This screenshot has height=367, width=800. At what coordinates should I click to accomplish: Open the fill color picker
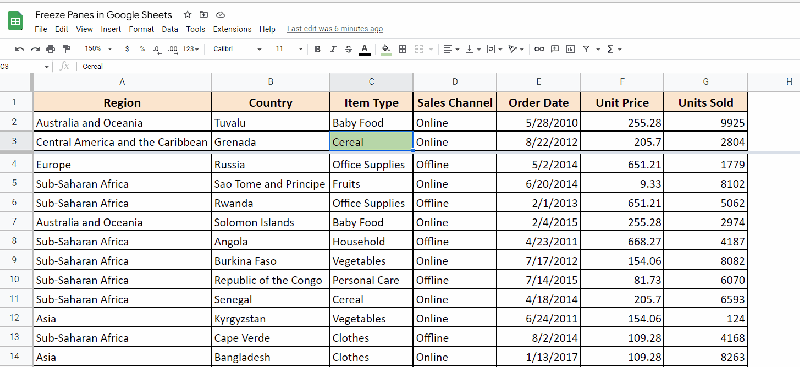[x=386, y=50]
